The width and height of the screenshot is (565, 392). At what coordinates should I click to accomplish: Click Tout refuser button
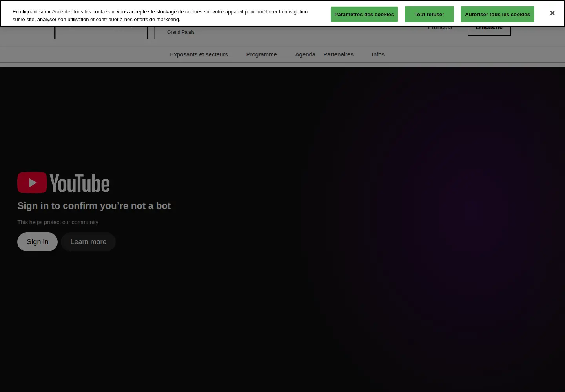click(429, 14)
